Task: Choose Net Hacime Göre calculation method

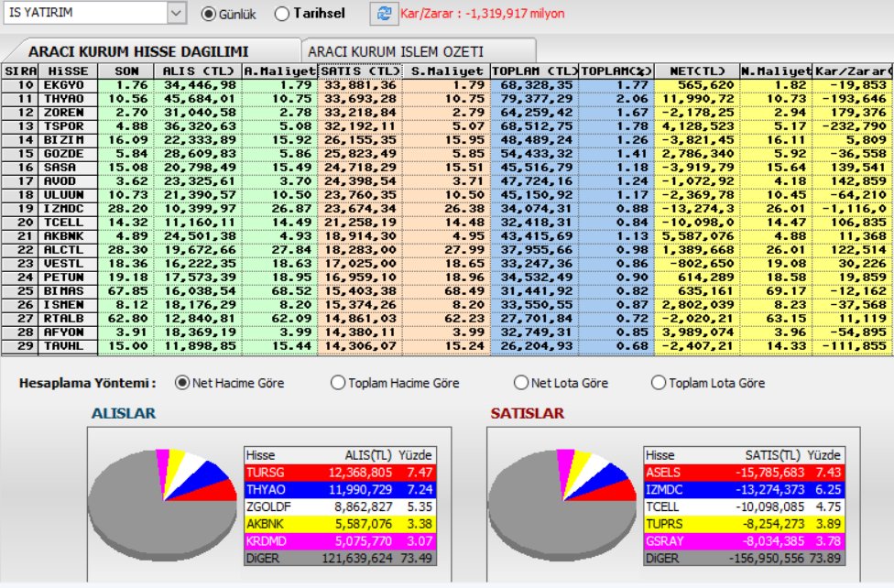Action: tap(182, 383)
